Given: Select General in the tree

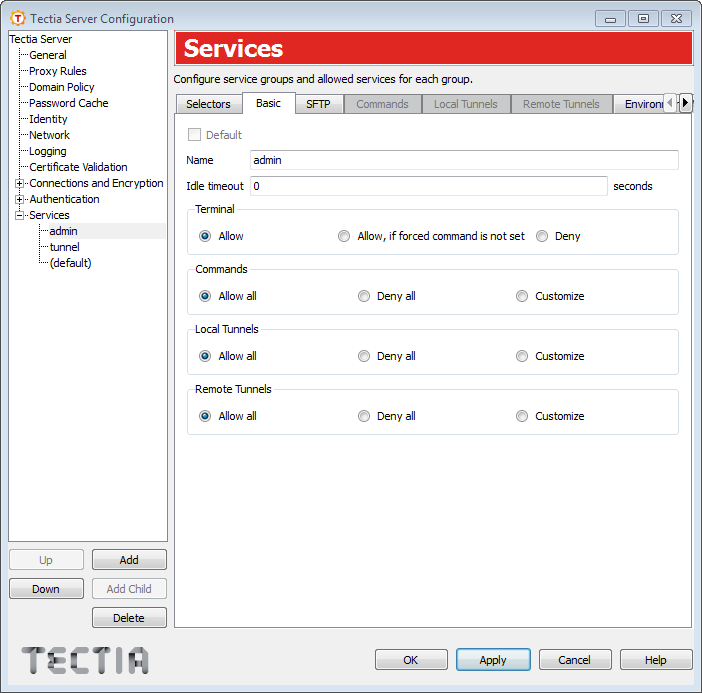Looking at the screenshot, I should coord(48,55).
